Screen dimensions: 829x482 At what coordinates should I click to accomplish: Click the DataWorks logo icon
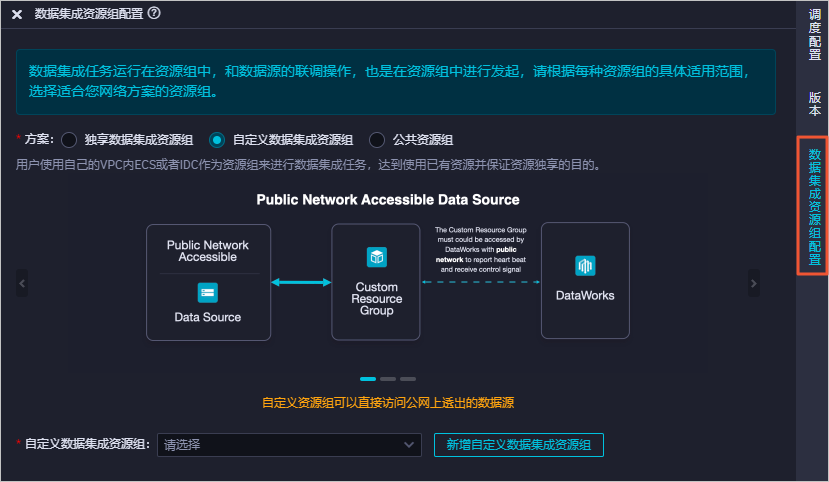coord(585,266)
